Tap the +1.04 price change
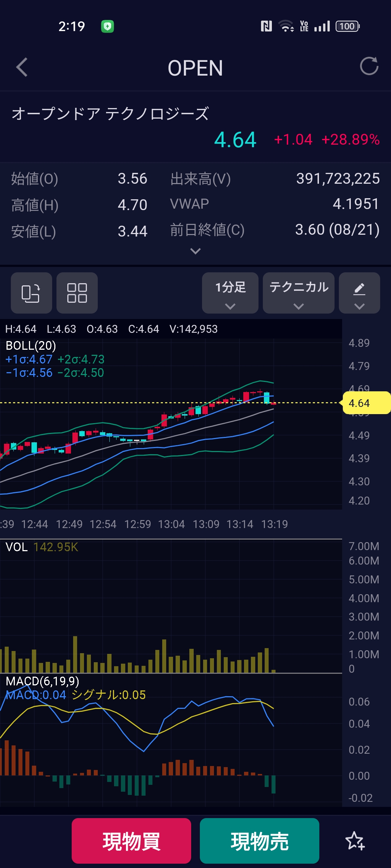 tap(293, 140)
